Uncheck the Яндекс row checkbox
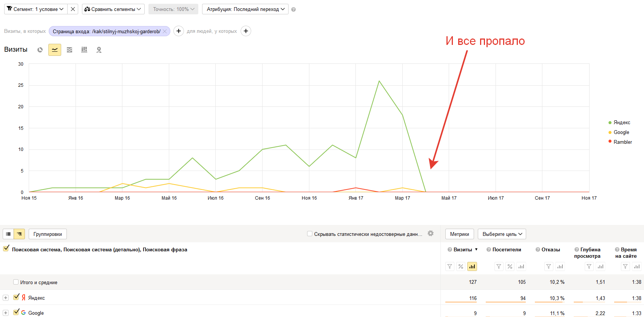The height and width of the screenshot is (317, 644). point(16,297)
